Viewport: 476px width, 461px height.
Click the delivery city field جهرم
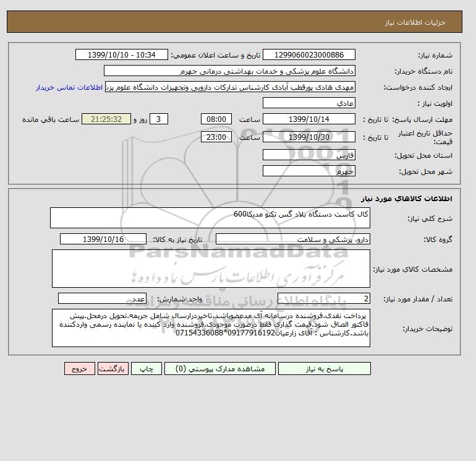[x=308, y=171]
